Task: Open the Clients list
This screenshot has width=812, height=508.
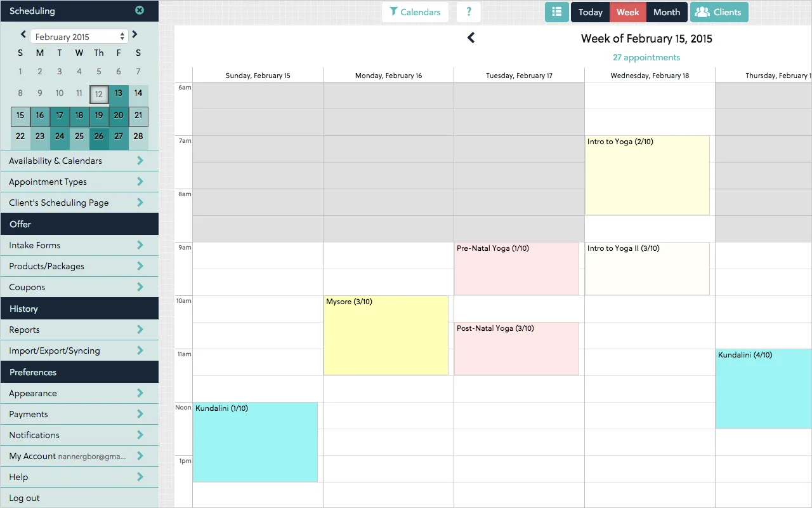Action: click(719, 12)
